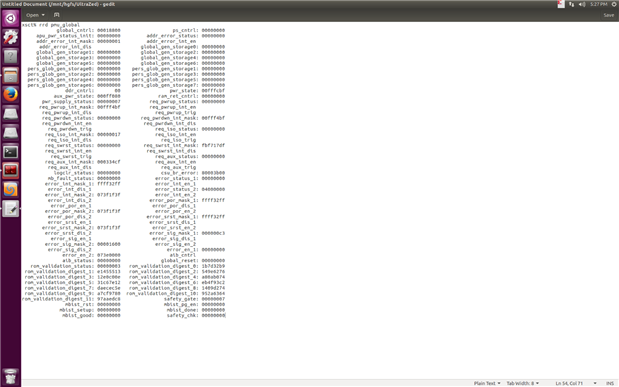The height and width of the screenshot is (387, 619).
Task: Click the safety_gate value 00000007
Action: coord(213,299)
